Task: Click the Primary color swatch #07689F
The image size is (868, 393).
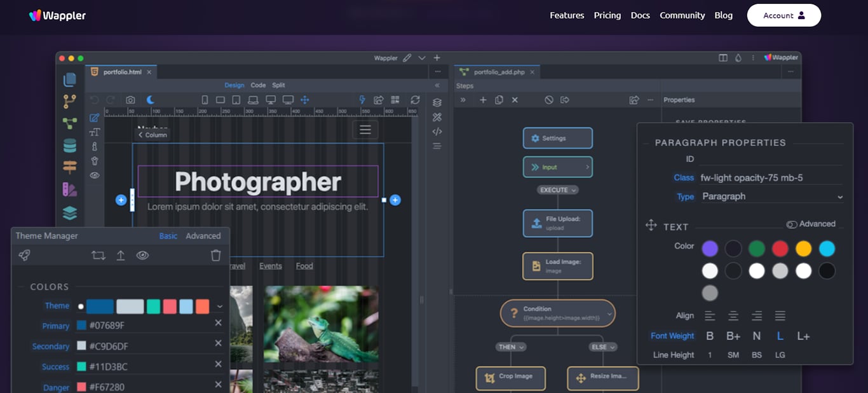Action: 81,326
